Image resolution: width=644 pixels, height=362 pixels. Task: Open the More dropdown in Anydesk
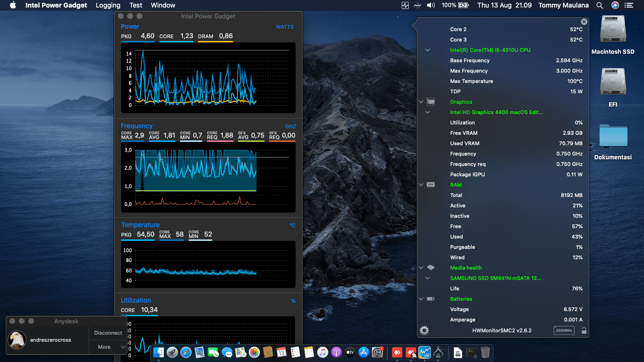(108, 347)
